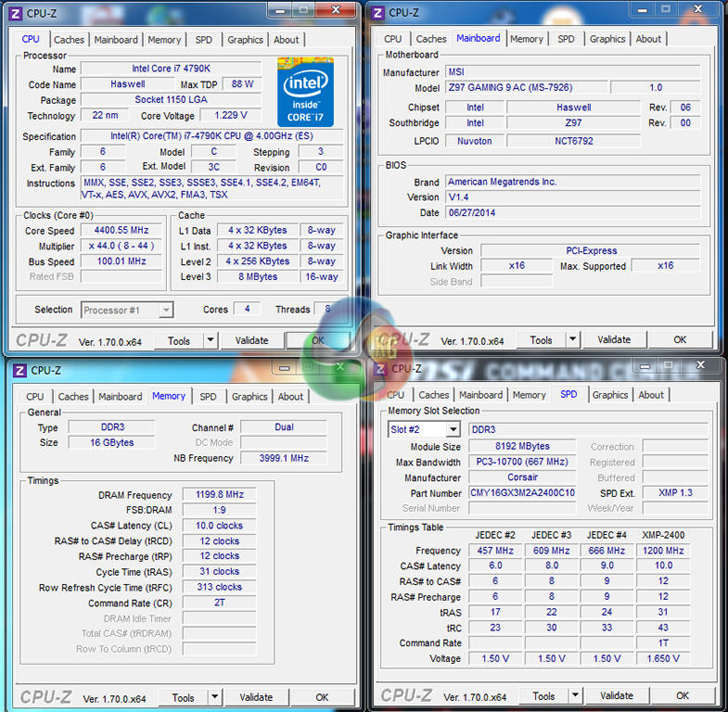Choose Memory tab in SPD window
The width and height of the screenshot is (728, 712).
529,395
